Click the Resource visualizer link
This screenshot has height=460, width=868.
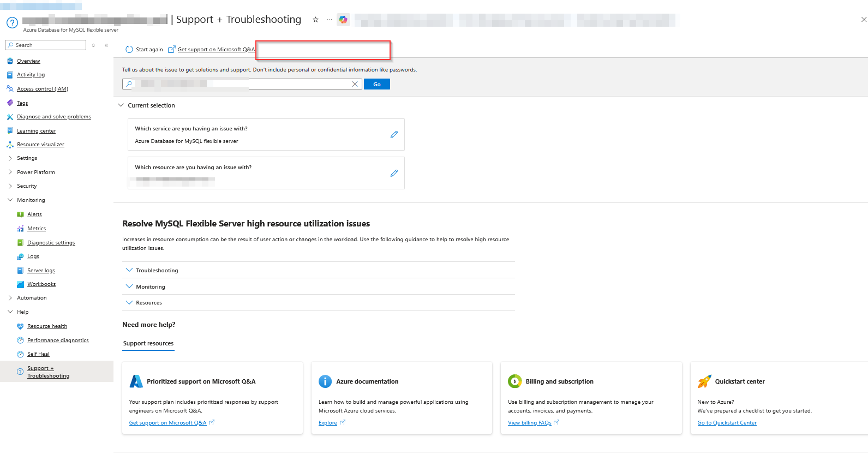(40, 145)
